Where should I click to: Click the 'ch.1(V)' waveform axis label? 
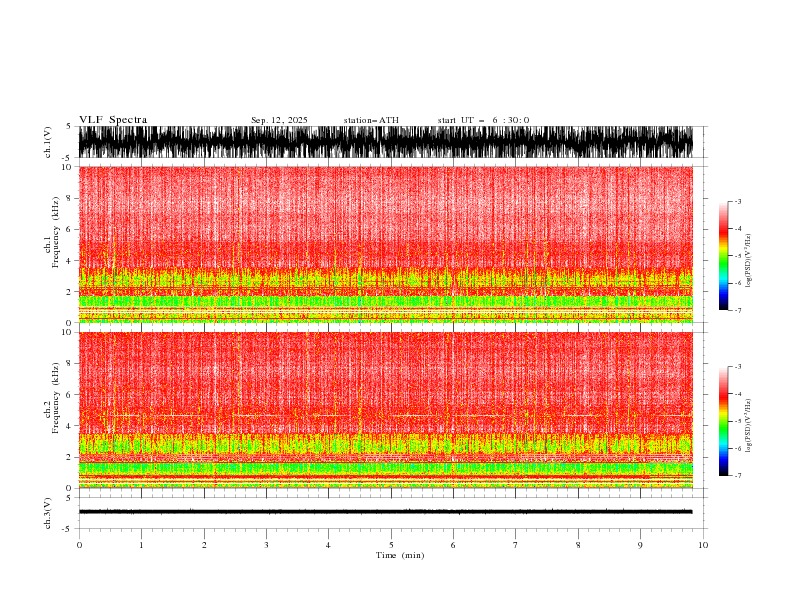tap(48, 142)
